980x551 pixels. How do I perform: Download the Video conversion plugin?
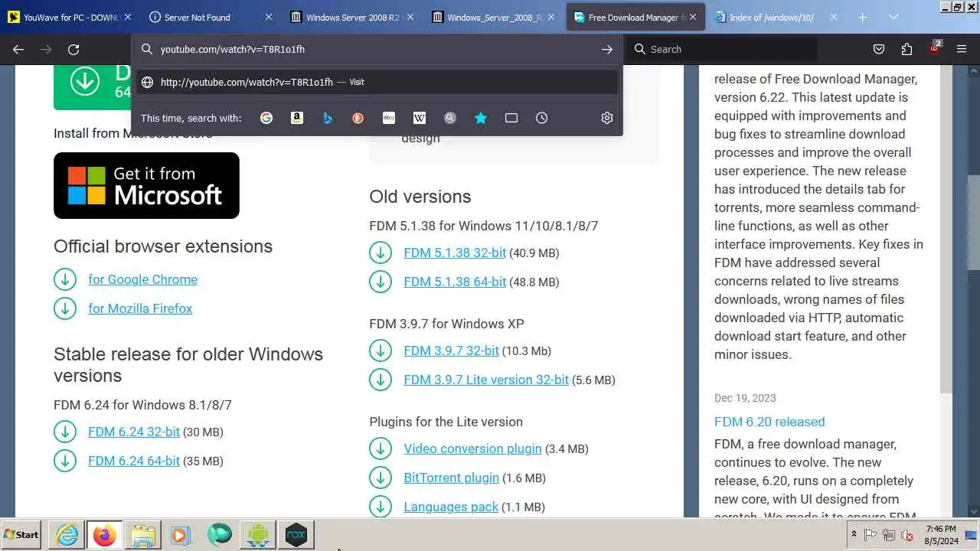(472, 448)
